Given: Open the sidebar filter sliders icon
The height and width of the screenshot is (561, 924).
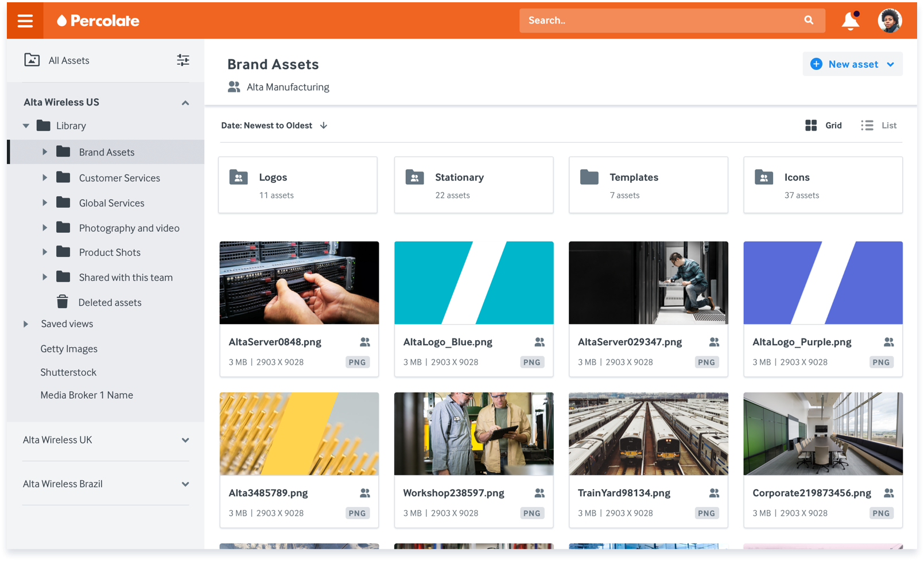Looking at the screenshot, I should [183, 60].
